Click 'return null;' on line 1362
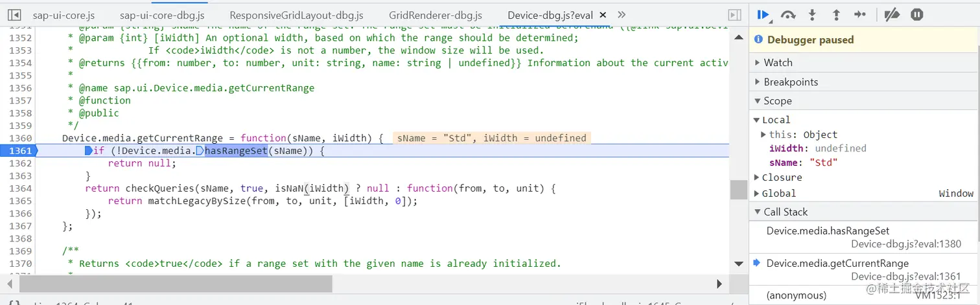Image resolution: width=980 pixels, height=305 pixels. tap(142, 163)
